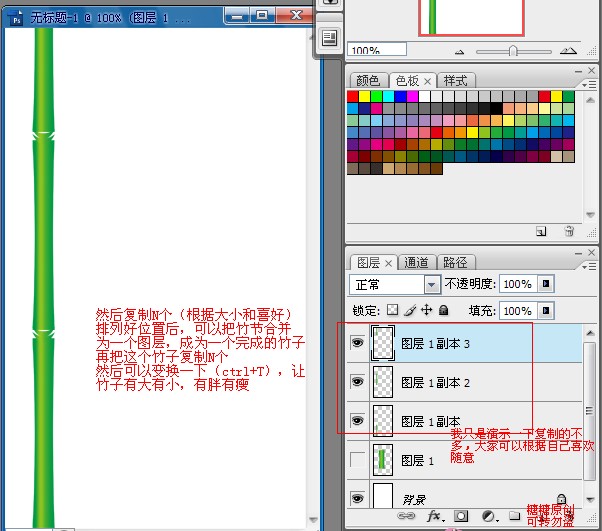Click the trash icon in Swatches panel
Screen dimensions: 602x531
569,231
